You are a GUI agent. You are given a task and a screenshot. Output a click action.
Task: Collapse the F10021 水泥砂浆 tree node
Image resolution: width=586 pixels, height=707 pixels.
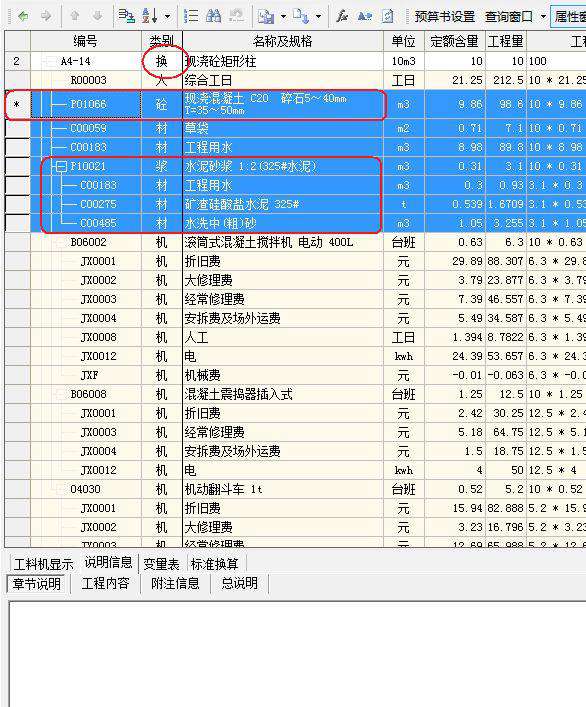coord(62,166)
